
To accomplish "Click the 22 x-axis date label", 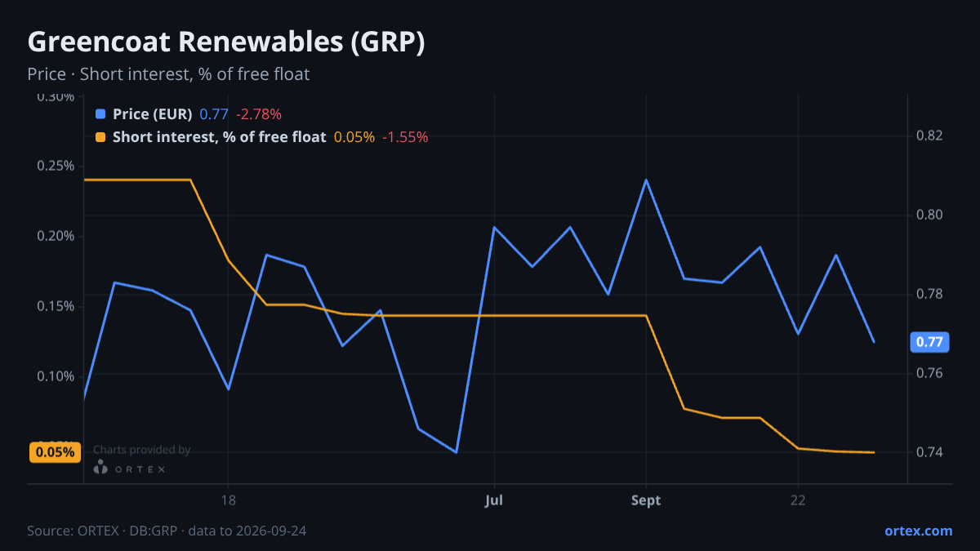I will tap(798, 500).
